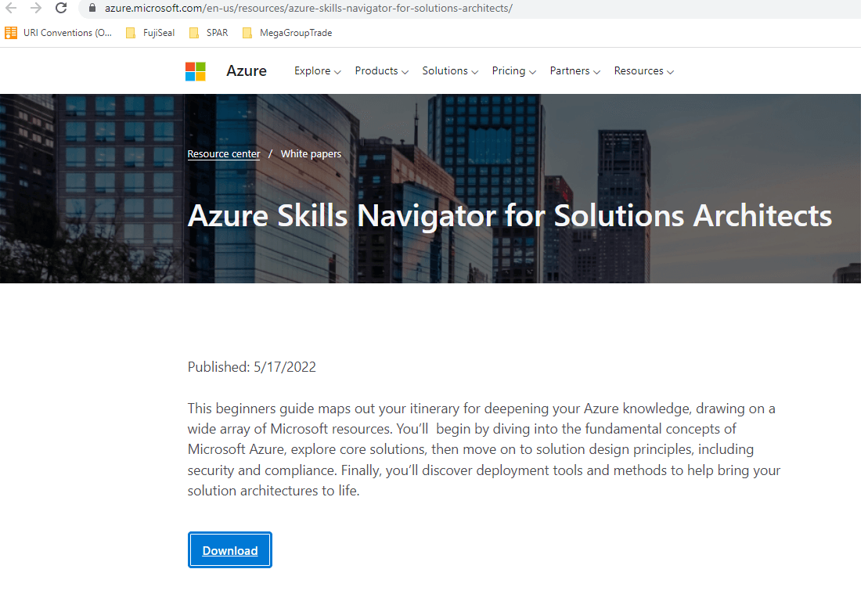Download the white paper

[230, 550]
